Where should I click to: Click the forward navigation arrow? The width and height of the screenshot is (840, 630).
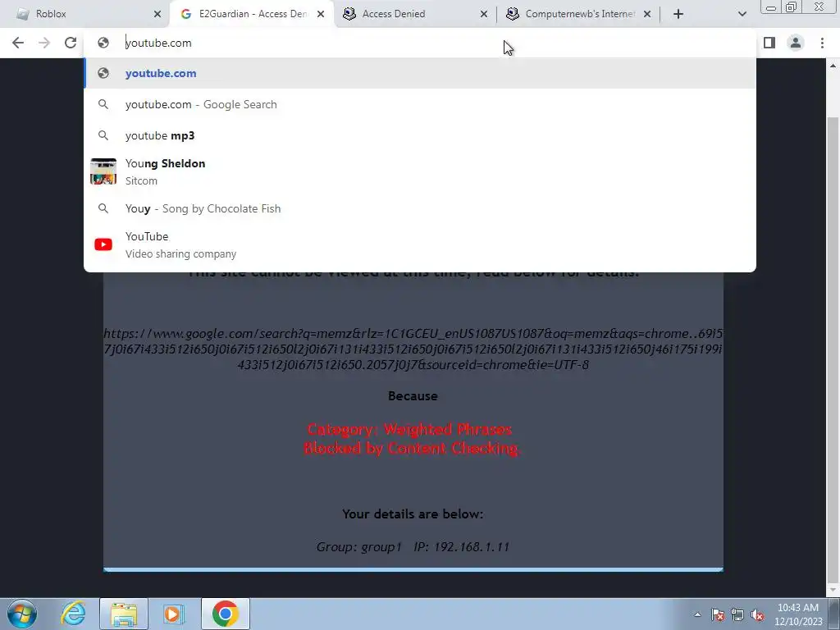click(x=44, y=43)
